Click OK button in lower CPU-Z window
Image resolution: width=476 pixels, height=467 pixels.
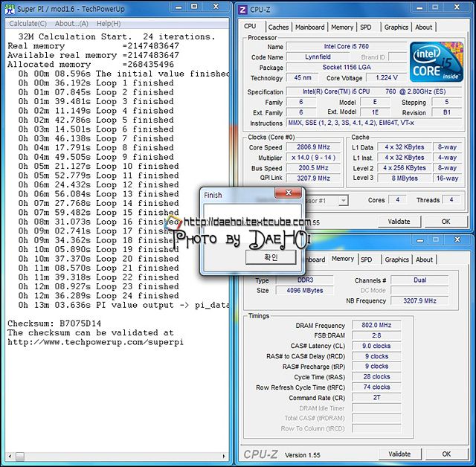pos(446,454)
